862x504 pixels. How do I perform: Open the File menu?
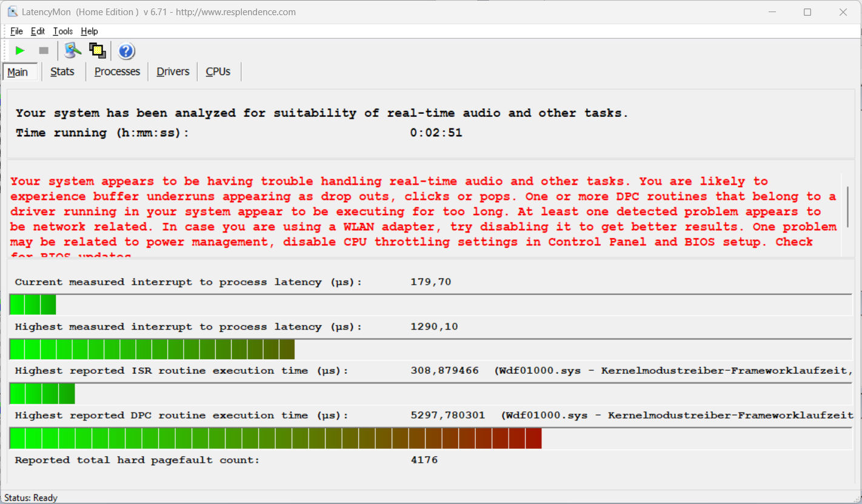tap(16, 31)
